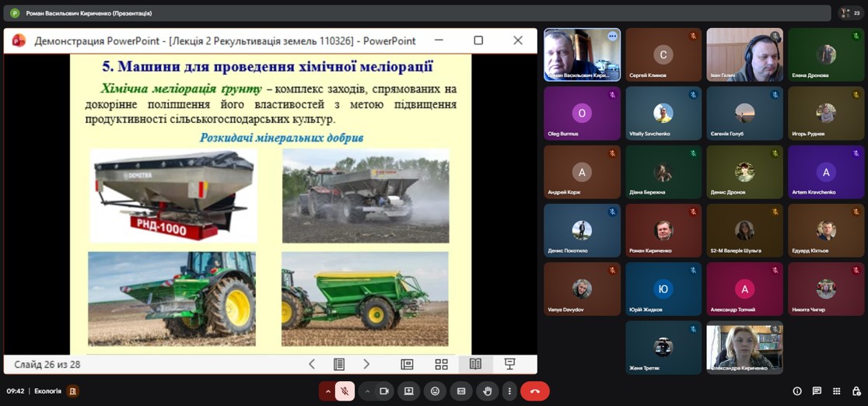Show the participants list with 23 people
The width and height of the screenshot is (868, 406).
point(851,13)
